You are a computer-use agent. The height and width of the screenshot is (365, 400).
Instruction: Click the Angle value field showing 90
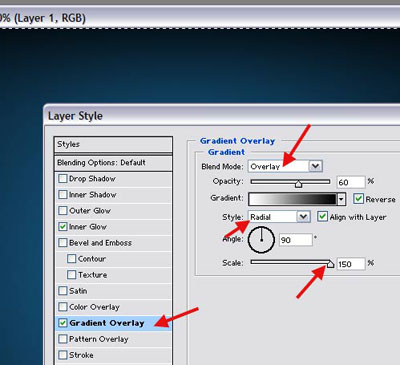(x=296, y=240)
